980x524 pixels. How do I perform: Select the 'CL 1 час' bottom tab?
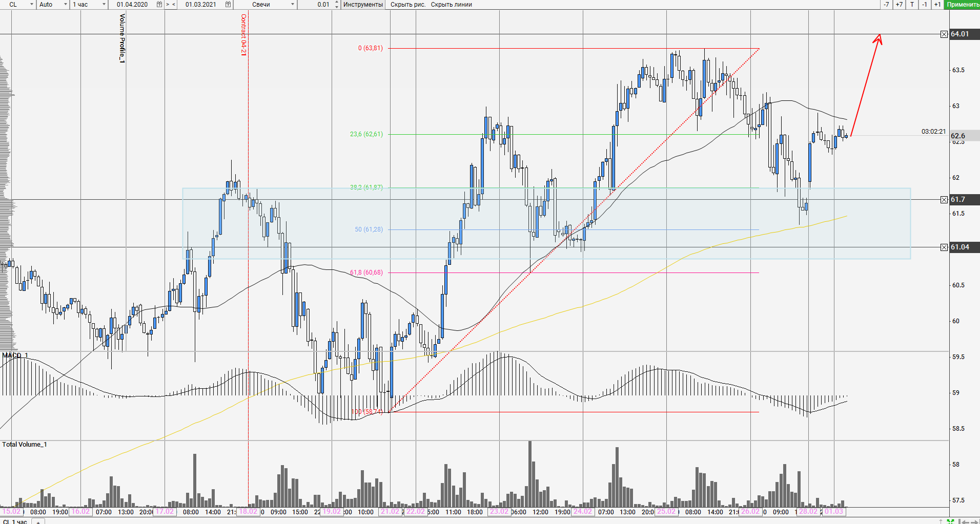click(15, 521)
